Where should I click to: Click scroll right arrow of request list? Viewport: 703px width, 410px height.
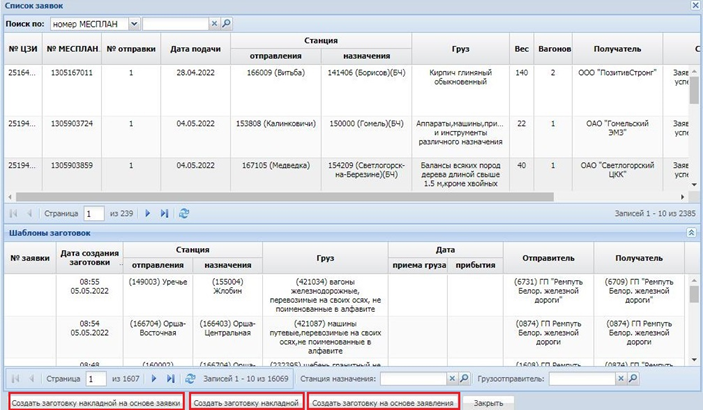click(682, 197)
